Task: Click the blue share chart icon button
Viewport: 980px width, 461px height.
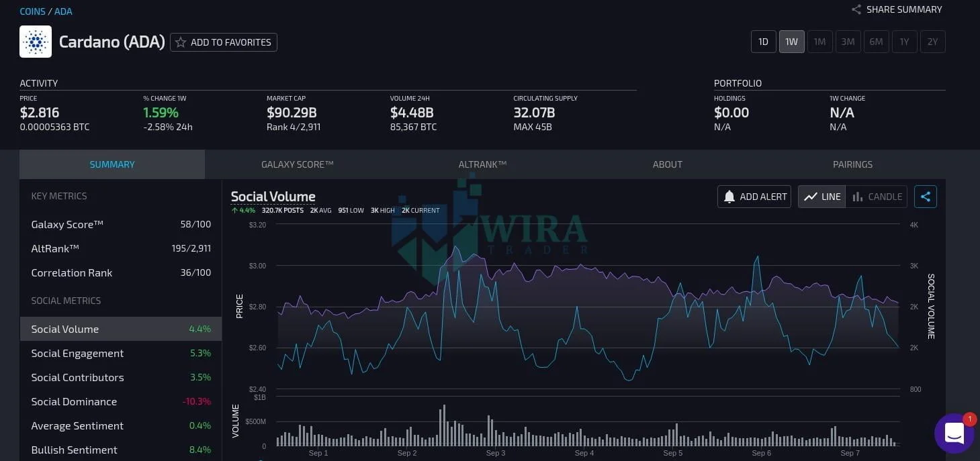Action: (x=926, y=197)
